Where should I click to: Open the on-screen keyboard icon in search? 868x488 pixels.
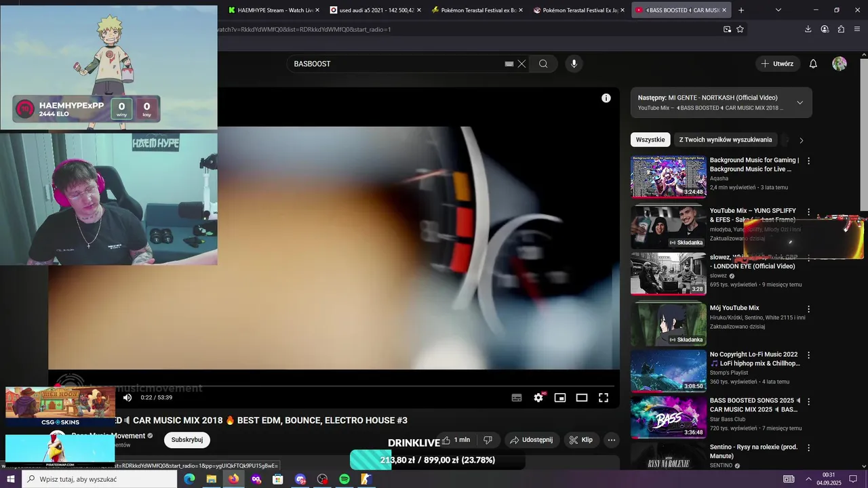click(509, 64)
